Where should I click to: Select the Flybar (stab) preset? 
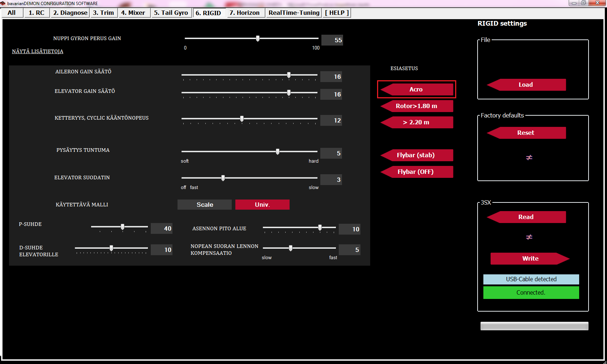click(x=416, y=155)
